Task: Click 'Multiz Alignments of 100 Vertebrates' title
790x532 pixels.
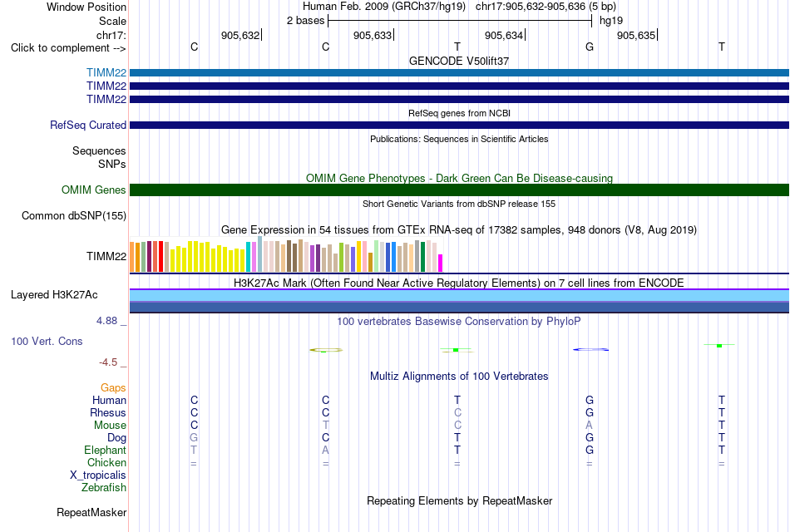Action: (459, 377)
